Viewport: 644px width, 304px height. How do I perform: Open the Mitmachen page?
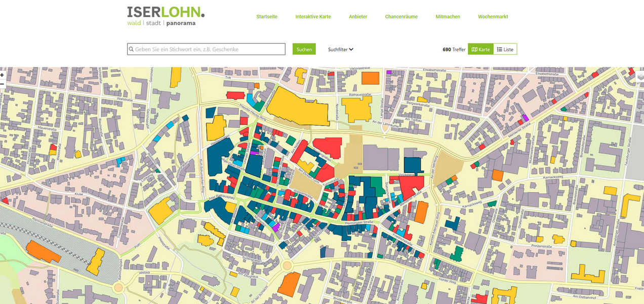448,17
